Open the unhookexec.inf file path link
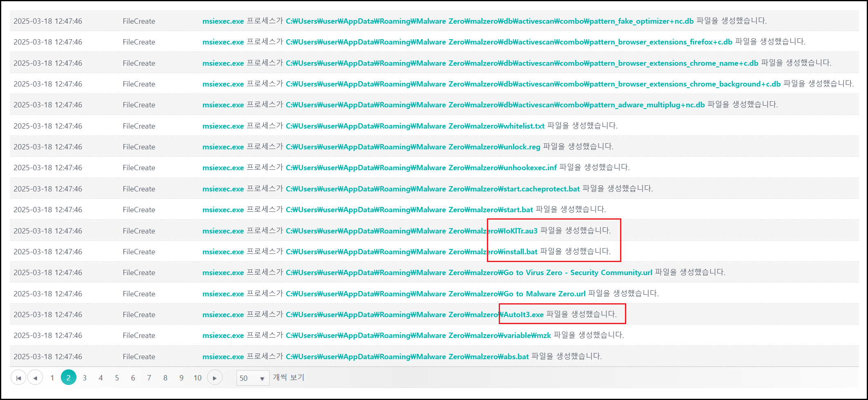868x400 pixels. [x=421, y=167]
